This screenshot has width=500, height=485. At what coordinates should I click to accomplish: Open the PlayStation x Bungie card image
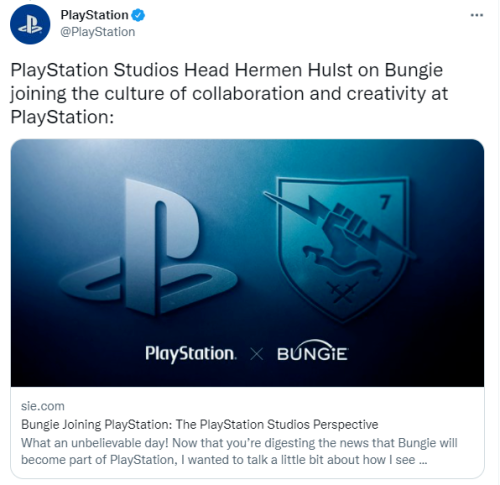pyautogui.click(x=247, y=263)
